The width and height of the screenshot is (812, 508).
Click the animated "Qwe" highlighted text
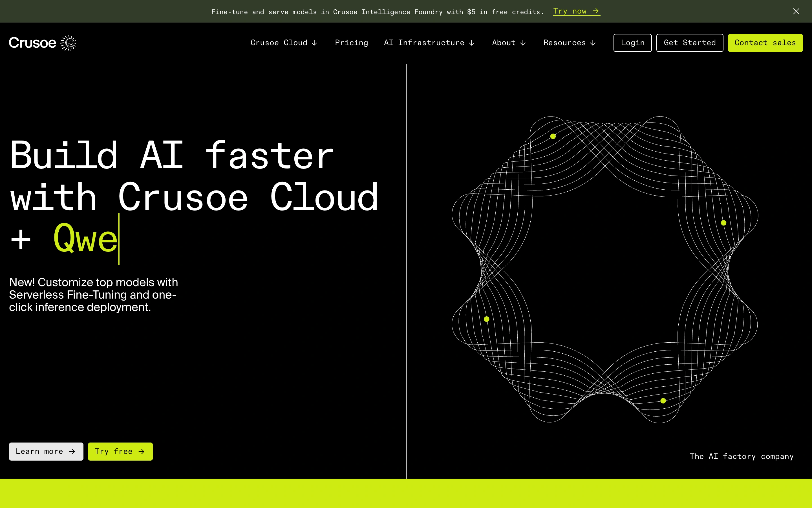[85, 238]
